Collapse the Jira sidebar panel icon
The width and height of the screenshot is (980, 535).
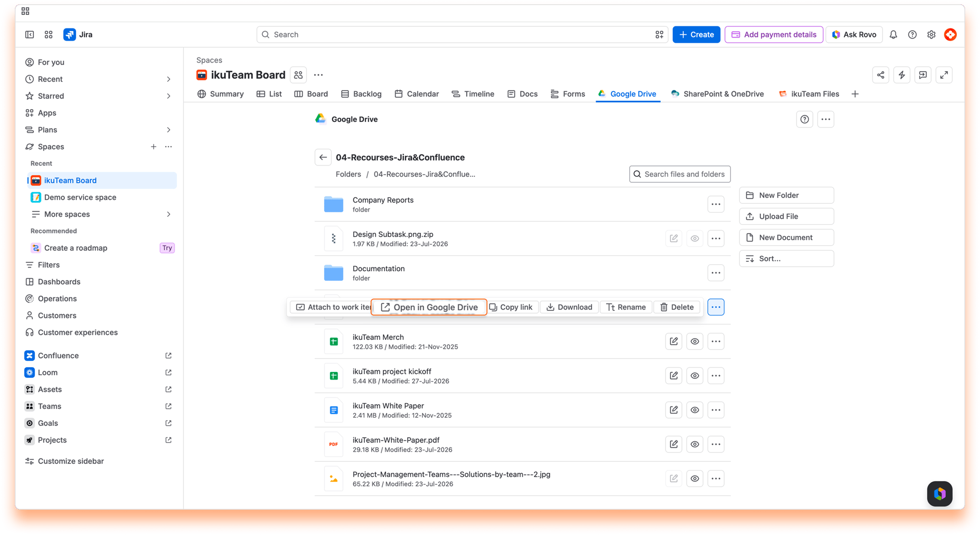(30, 34)
